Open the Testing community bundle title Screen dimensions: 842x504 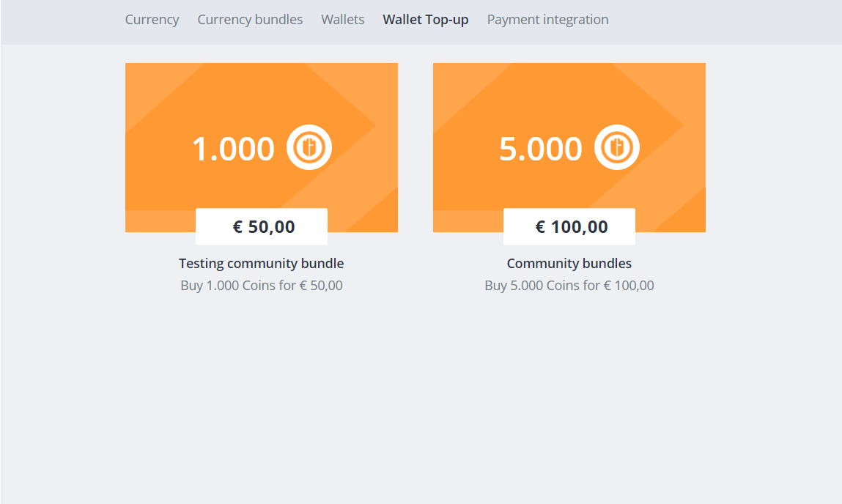tap(261, 263)
